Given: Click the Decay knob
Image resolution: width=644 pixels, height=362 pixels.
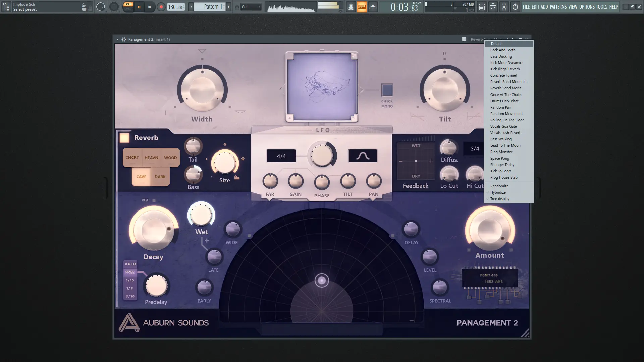Looking at the screenshot, I should tap(154, 230).
